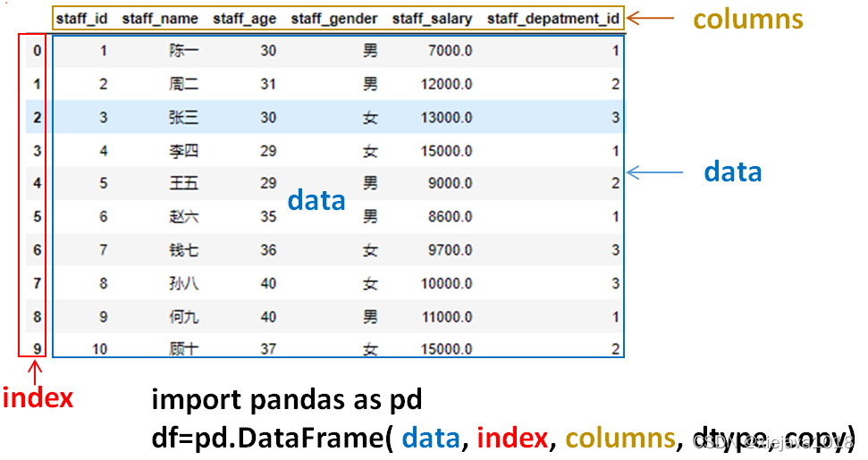
Task: Click gender 男 in 王五's row
Action: 370,183
